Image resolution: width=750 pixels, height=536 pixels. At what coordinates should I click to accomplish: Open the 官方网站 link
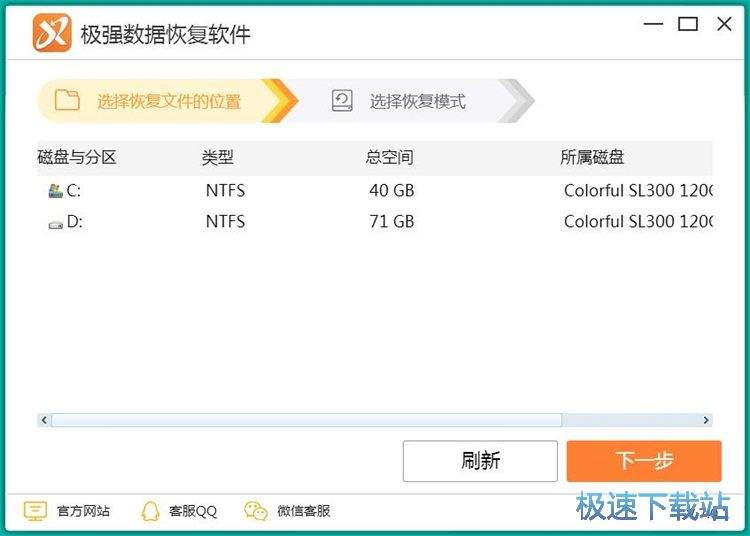click(83, 511)
